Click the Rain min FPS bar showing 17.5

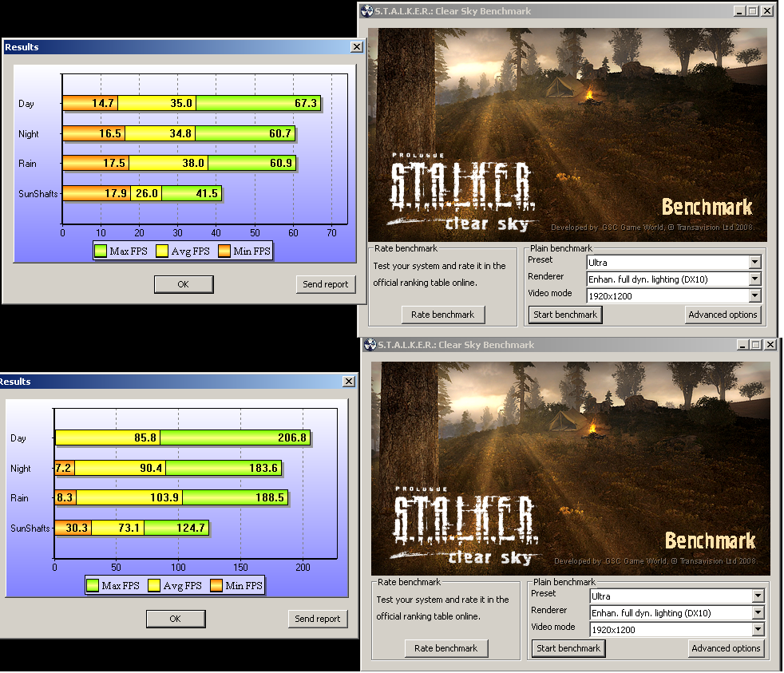[x=96, y=163]
